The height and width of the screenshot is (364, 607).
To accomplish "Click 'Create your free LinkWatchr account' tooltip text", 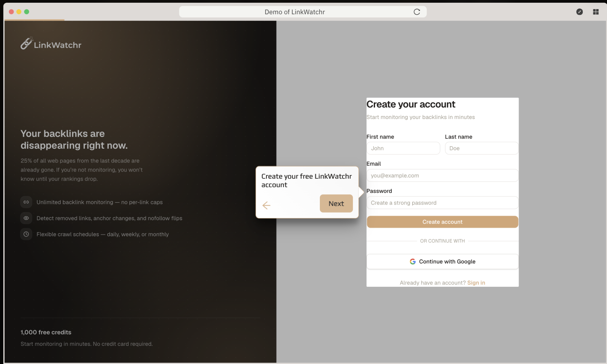I will pyautogui.click(x=306, y=181).
